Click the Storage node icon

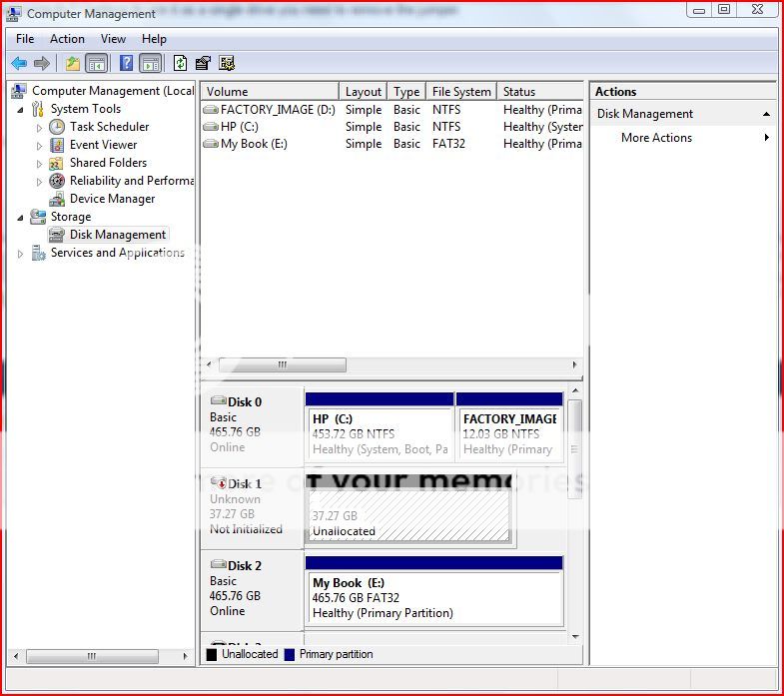coord(38,217)
